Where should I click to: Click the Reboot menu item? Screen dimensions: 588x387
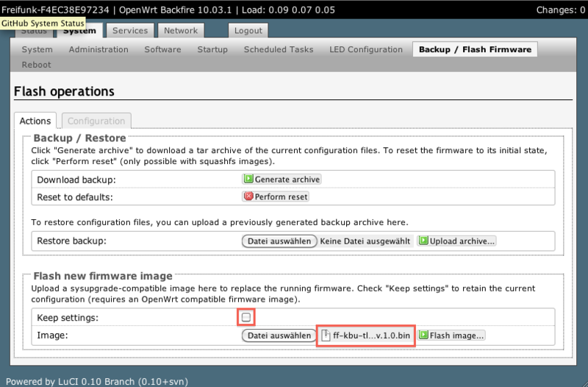tap(37, 64)
